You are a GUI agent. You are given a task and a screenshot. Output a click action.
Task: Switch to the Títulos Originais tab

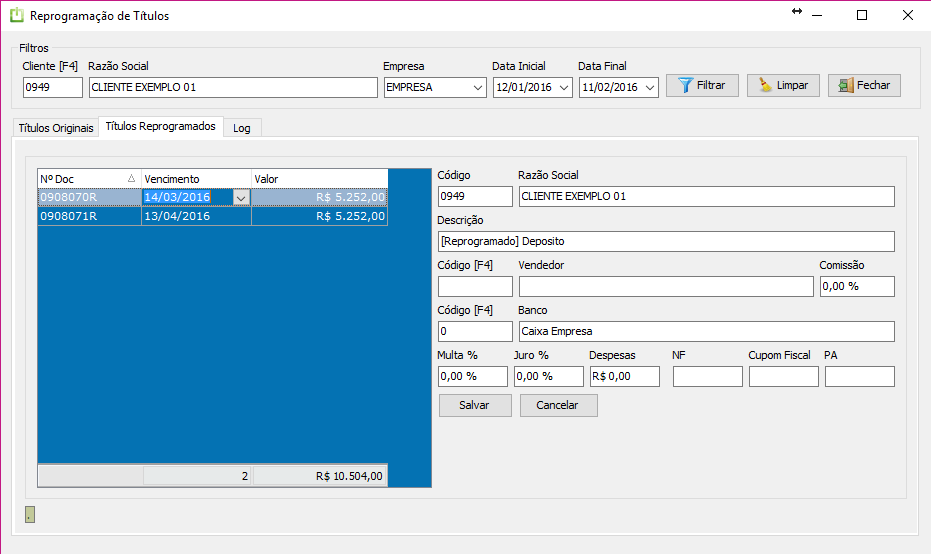coord(56,128)
